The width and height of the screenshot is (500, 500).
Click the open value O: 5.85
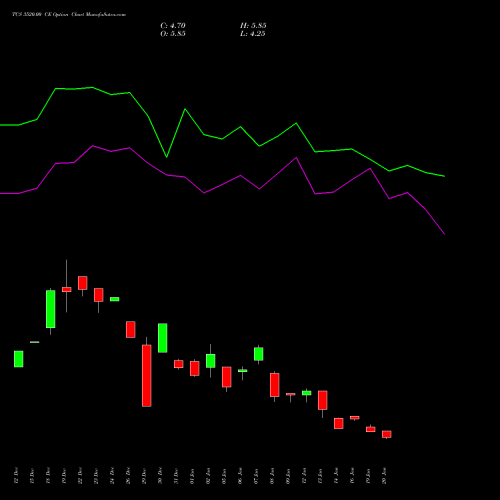coord(173,34)
